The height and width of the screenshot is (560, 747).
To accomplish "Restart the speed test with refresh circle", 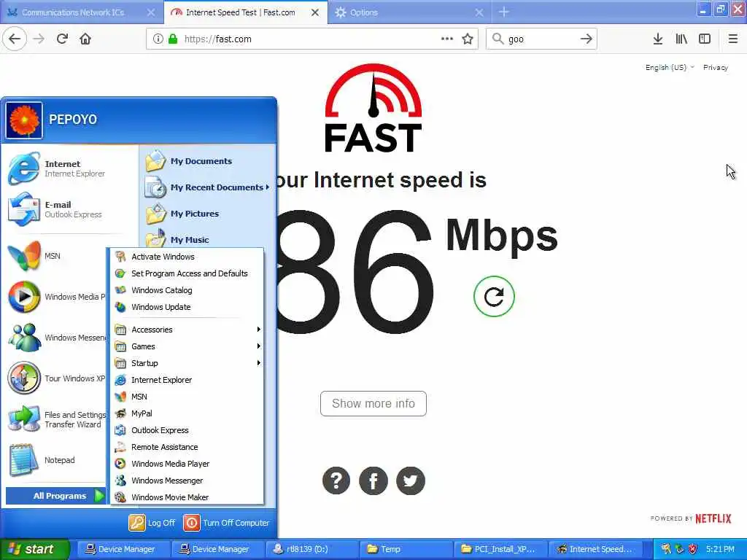I will [x=494, y=296].
